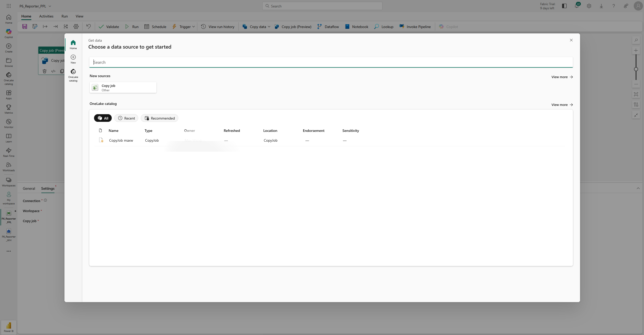Open the General tab in settings panel
Screen dimensions: 644x335
tap(29, 188)
